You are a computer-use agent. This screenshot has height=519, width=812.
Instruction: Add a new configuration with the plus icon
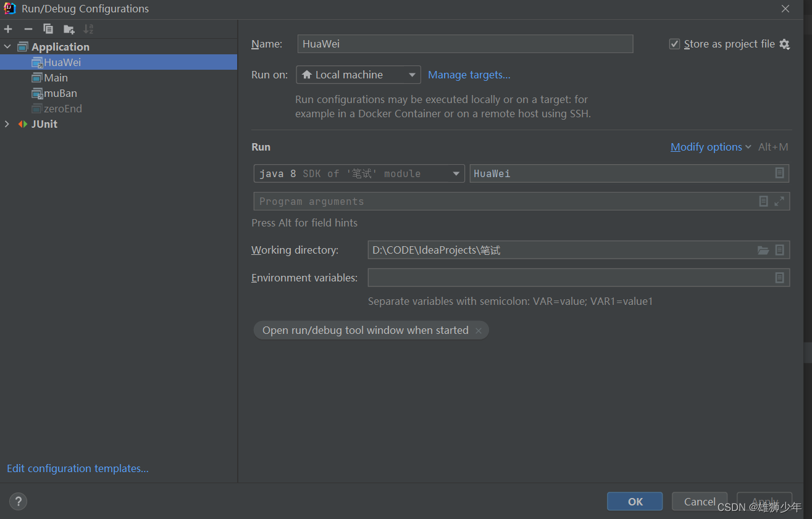click(x=8, y=29)
